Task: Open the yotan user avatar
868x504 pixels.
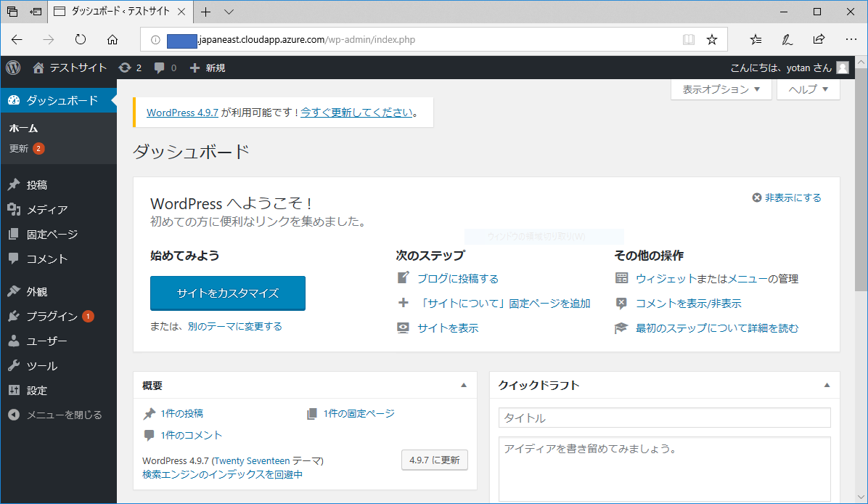Action: [843, 68]
